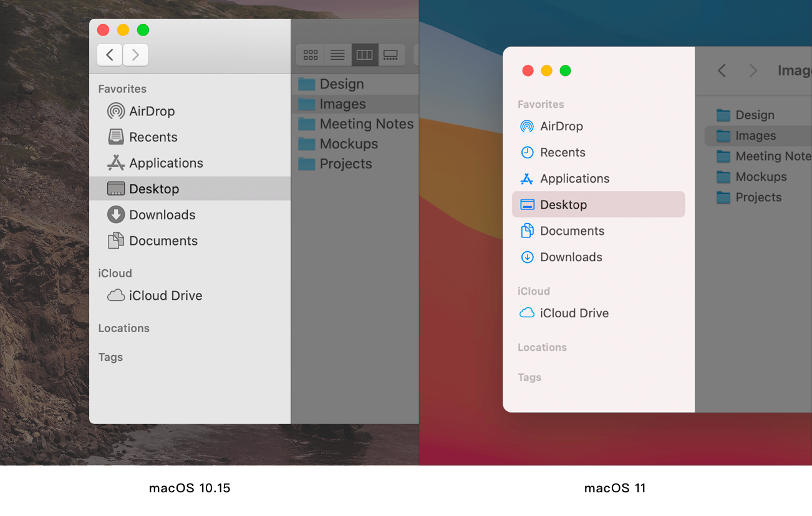Click the green zoom button in macOS 11 Finder
The height and width of the screenshot is (516, 812).
pyautogui.click(x=565, y=70)
